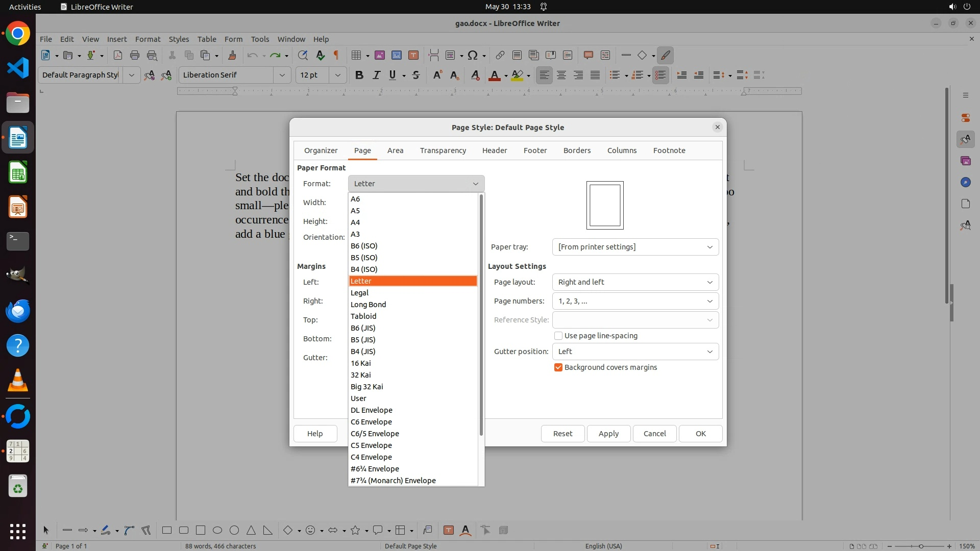Open sidebar Properties panel icon

tap(965, 118)
